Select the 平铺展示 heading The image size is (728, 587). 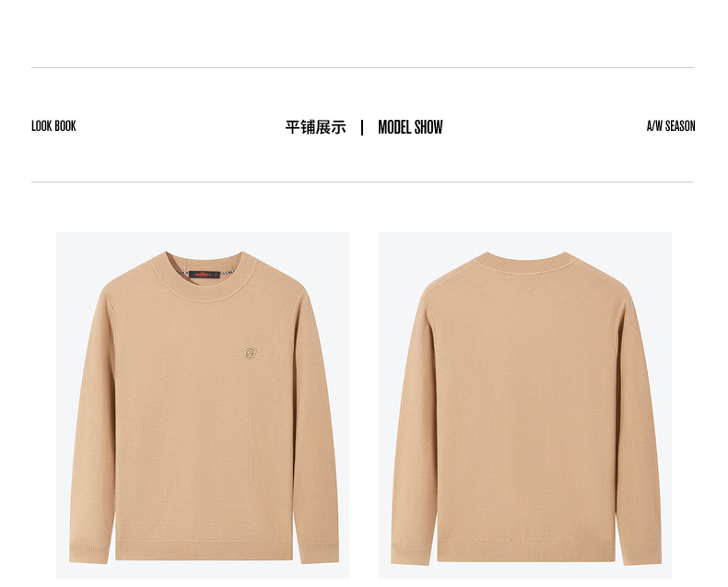click(316, 127)
